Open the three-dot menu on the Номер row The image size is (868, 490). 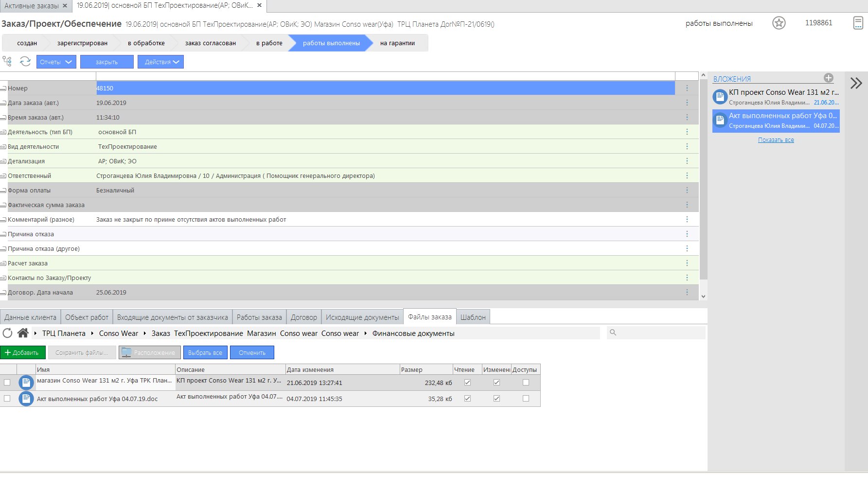[687, 88]
